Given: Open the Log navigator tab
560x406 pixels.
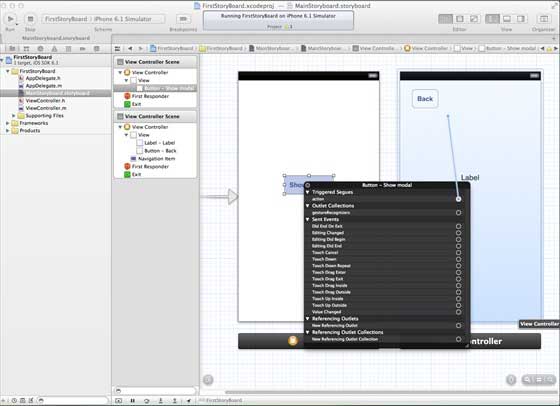Looking at the screenshot, I should [x=96, y=49].
